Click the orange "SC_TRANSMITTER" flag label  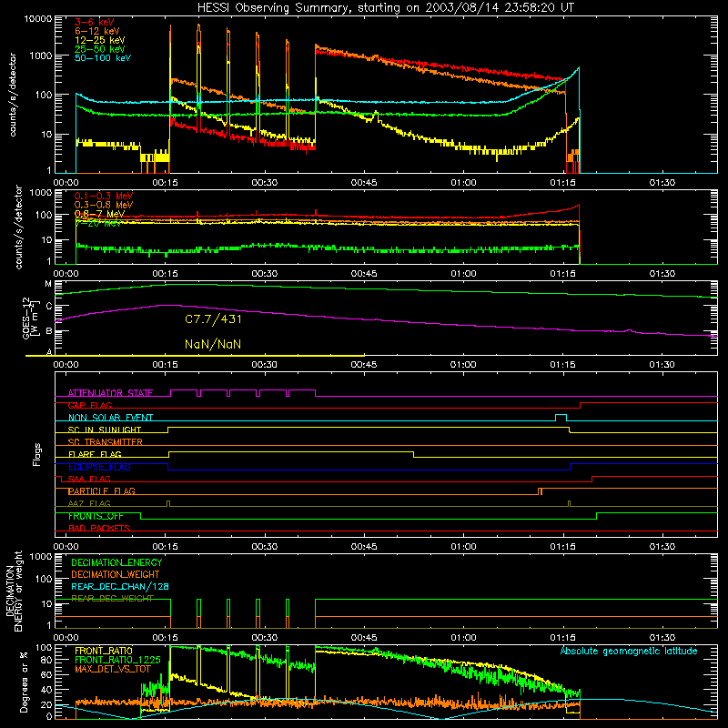coord(106,442)
